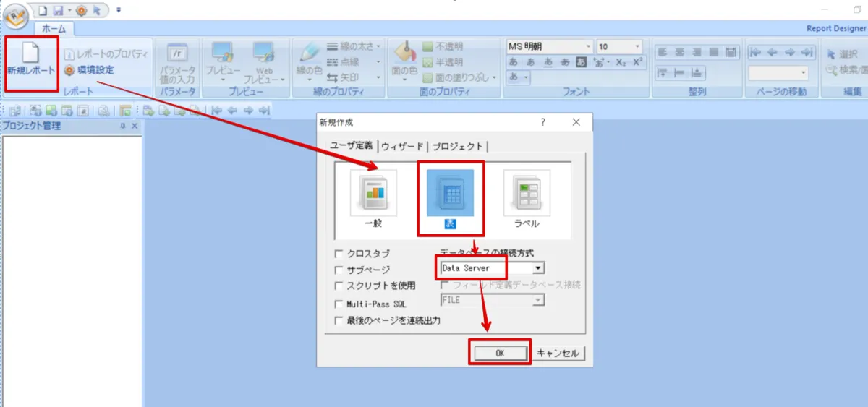This screenshot has width=868, height=407.
Task: Check the サブページ option
Action: point(339,270)
